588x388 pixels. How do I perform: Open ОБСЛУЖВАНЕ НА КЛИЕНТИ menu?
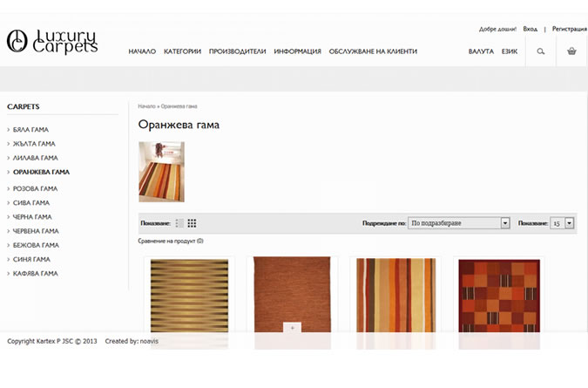click(x=373, y=51)
